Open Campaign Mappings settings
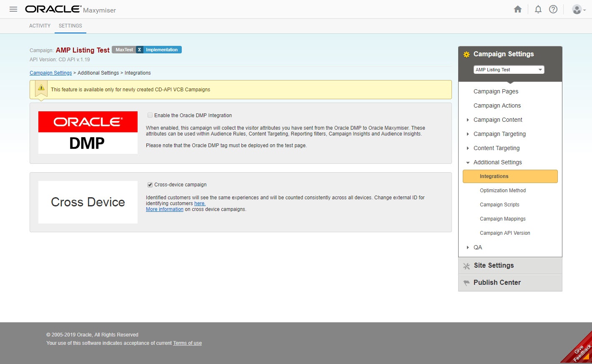This screenshot has width=592, height=364. 503,219
